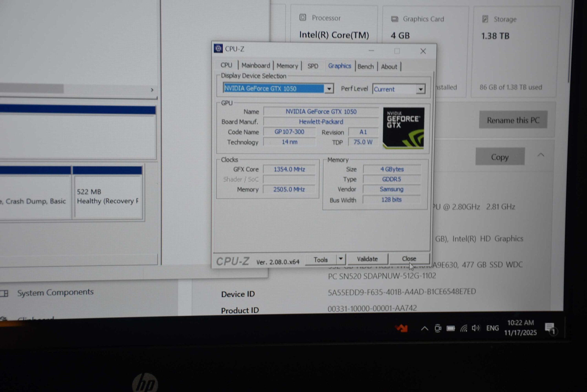Screen dimensions: 587x392
Task: Click the Meet Now camera tray icon
Action: [x=438, y=328]
